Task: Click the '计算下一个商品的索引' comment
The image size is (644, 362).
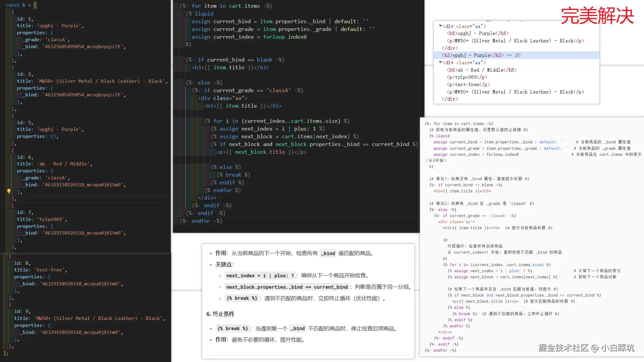Action: click(x=597, y=270)
